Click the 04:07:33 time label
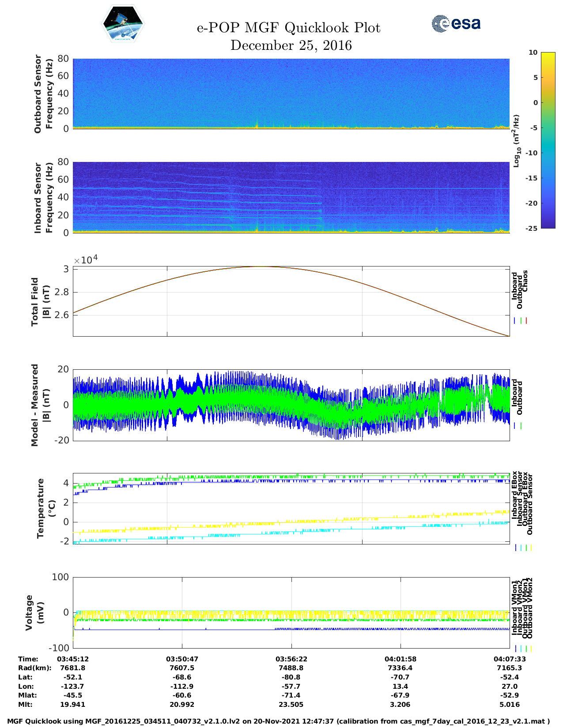Screen dimensions: 563x728 (509, 659)
